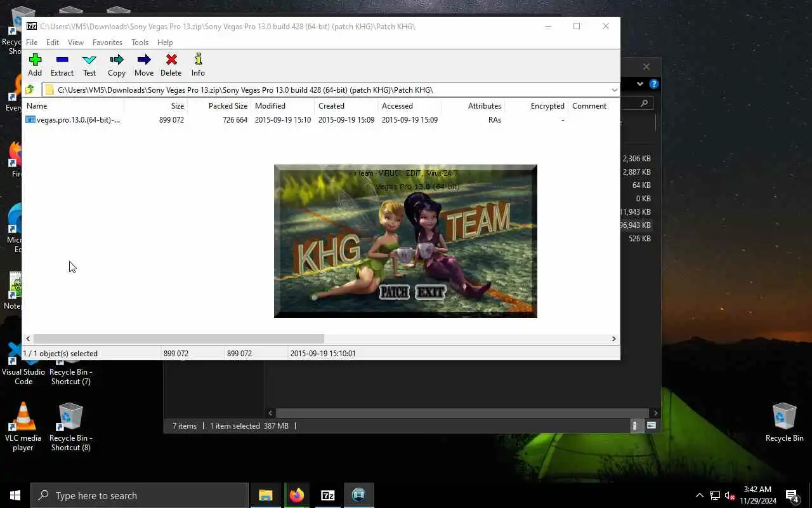Viewport: 812px width, 508px height.
Task: Open the View menu
Action: pos(75,43)
